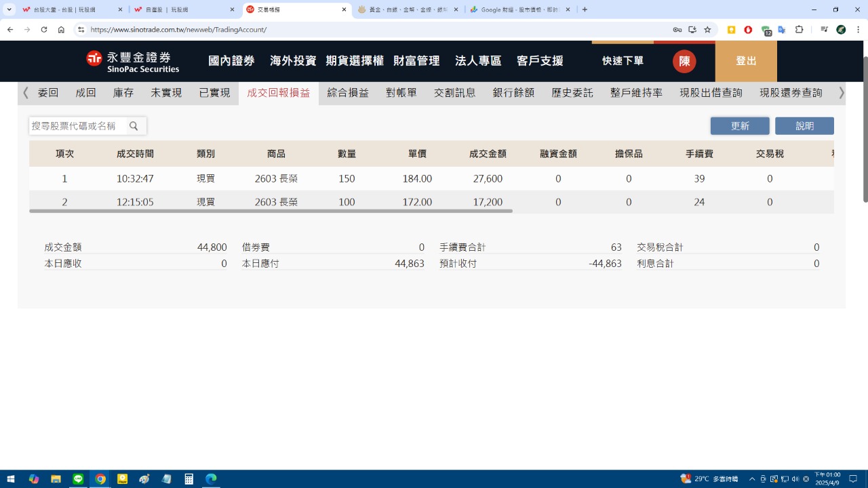Click the 登出 logout button
The image size is (868, 488).
pyautogui.click(x=746, y=61)
